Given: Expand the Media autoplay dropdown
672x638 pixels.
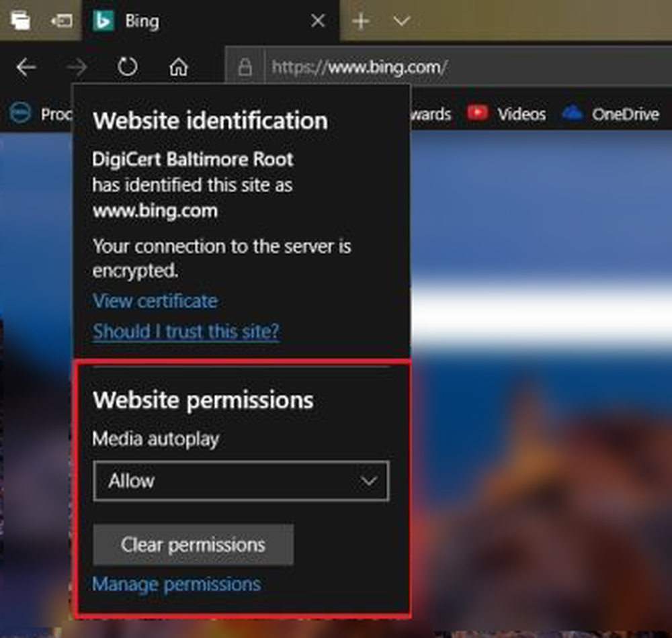Looking at the screenshot, I should [241, 481].
